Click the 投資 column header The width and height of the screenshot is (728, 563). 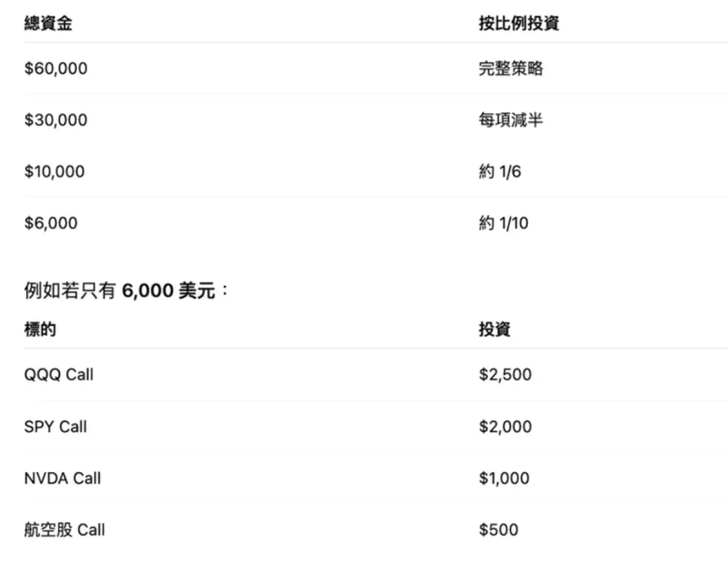coord(495,329)
